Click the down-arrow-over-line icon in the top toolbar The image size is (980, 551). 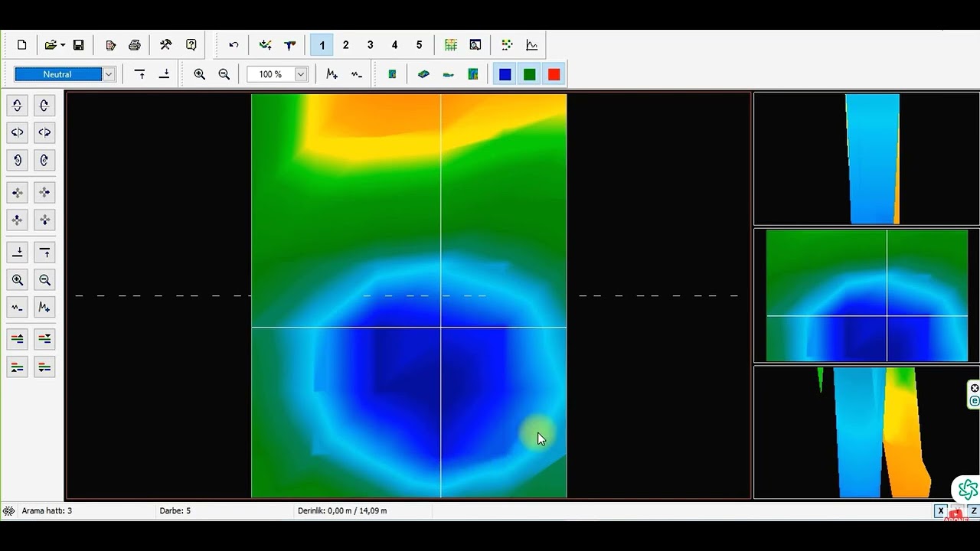pyautogui.click(x=165, y=74)
